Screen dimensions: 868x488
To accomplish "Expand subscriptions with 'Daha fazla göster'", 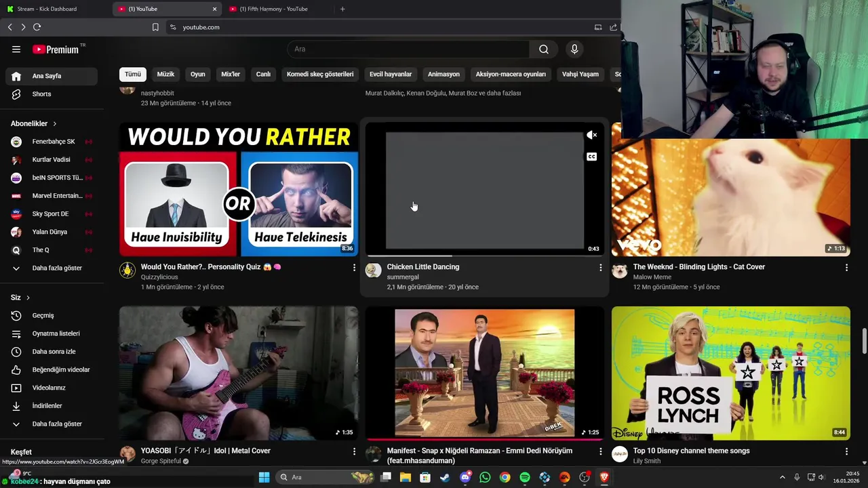I will point(52,268).
